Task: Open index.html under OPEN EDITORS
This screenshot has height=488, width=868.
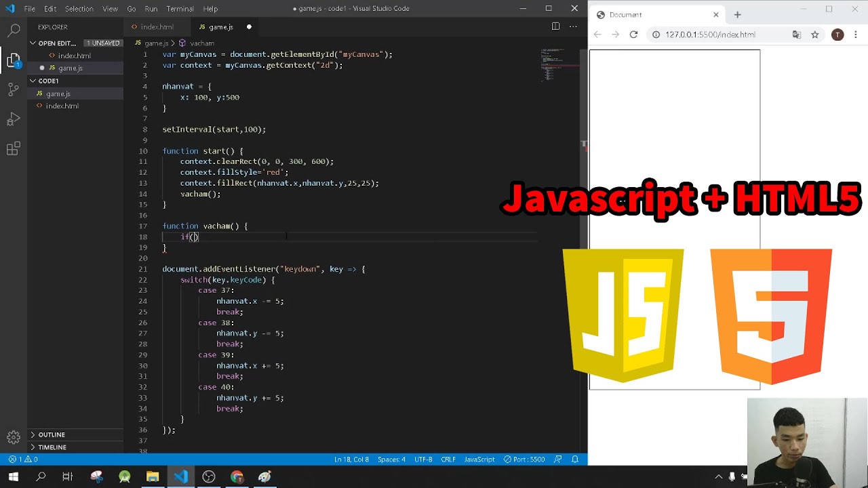Action: [75, 56]
